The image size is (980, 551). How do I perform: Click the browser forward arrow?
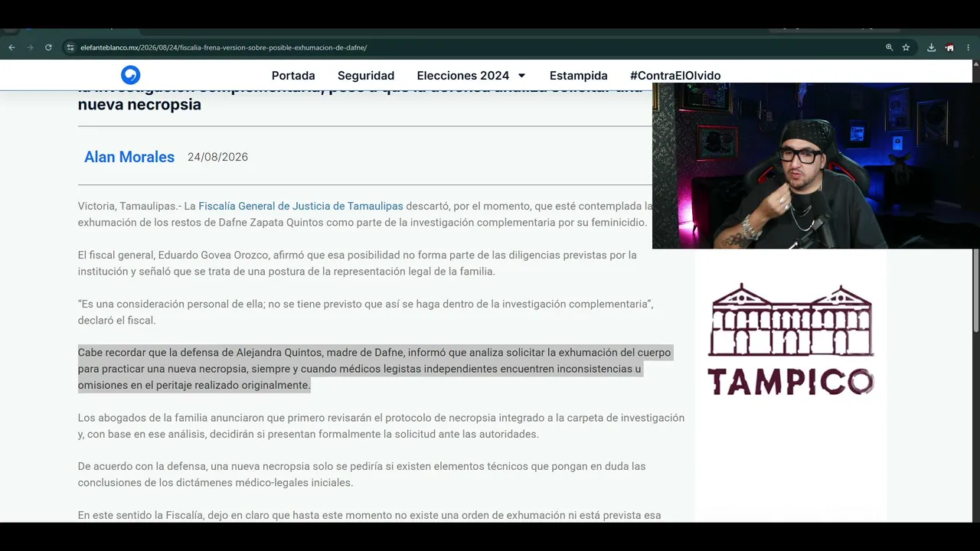click(x=30, y=47)
